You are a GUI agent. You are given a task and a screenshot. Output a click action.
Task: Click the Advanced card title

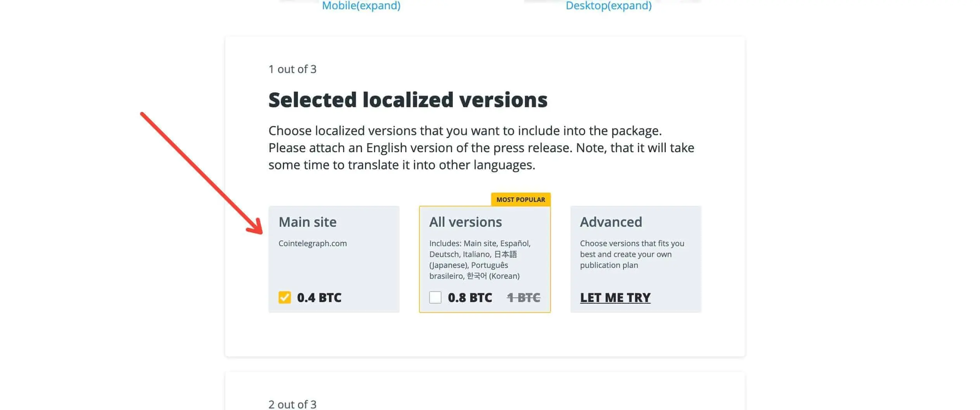click(x=611, y=222)
